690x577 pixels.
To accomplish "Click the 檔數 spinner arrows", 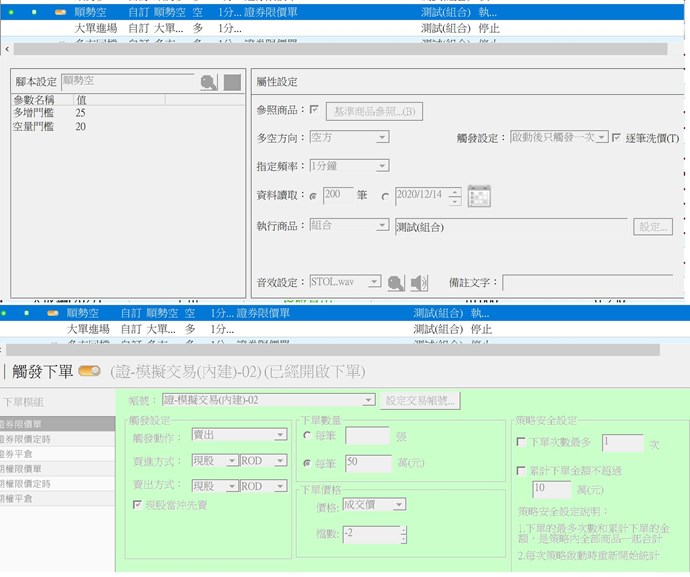I will point(402,535).
